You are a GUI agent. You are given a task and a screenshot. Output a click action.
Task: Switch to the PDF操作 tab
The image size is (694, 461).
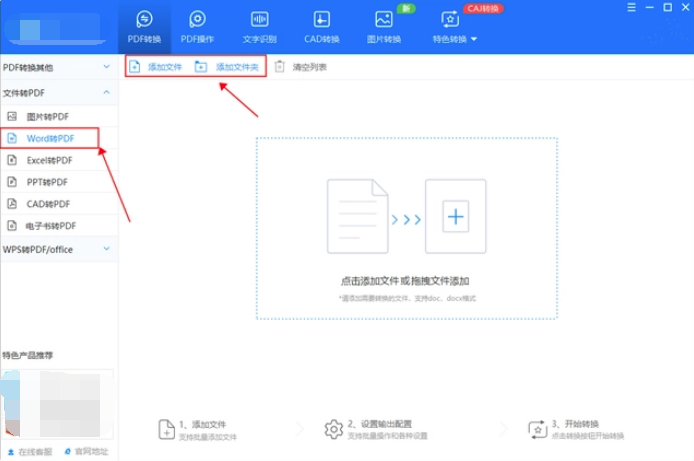197,27
